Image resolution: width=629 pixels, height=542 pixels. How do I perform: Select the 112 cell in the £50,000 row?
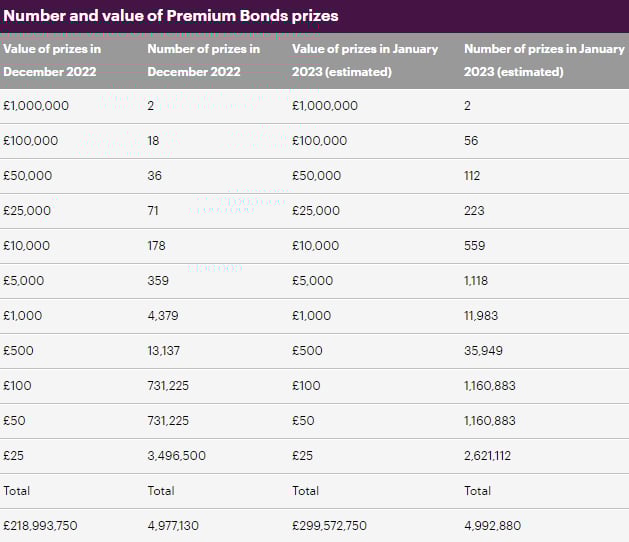tap(472, 176)
